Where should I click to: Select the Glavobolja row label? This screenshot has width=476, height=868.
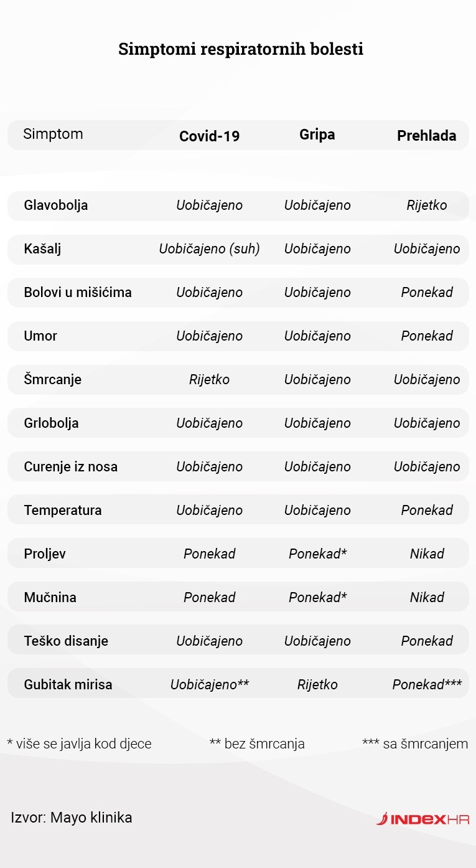click(x=56, y=205)
